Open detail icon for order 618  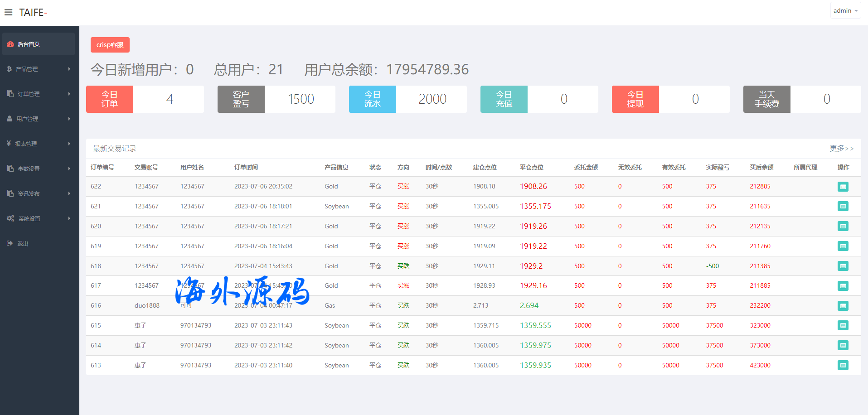click(x=843, y=266)
